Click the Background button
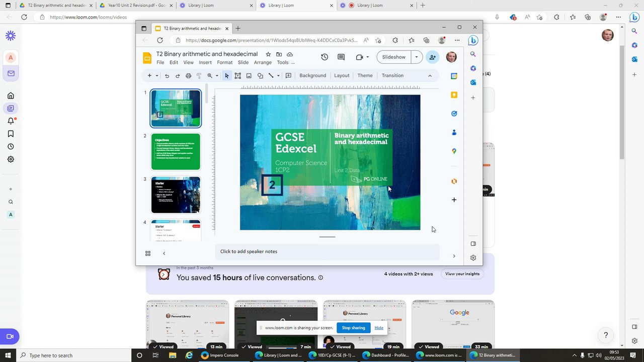 312,75
